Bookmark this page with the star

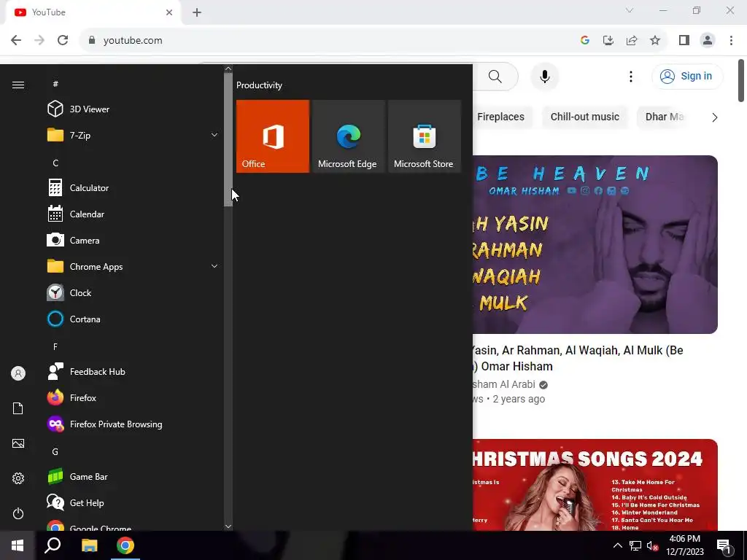(655, 41)
